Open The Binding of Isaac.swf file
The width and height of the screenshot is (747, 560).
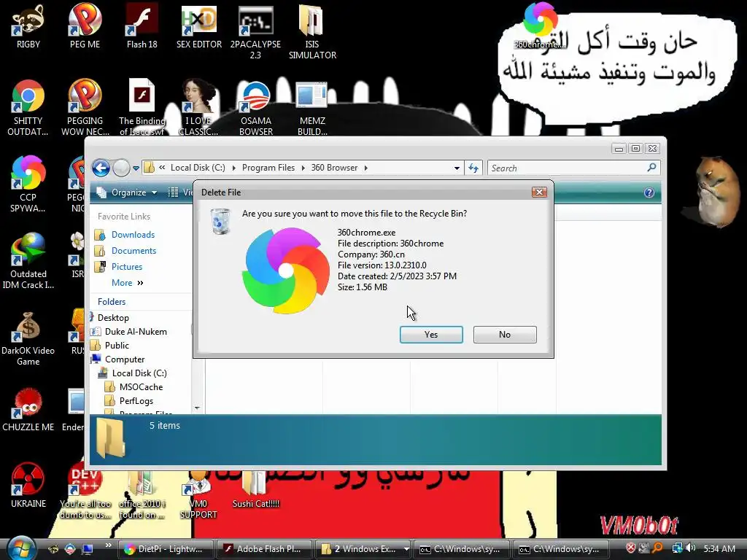coord(142,109)
